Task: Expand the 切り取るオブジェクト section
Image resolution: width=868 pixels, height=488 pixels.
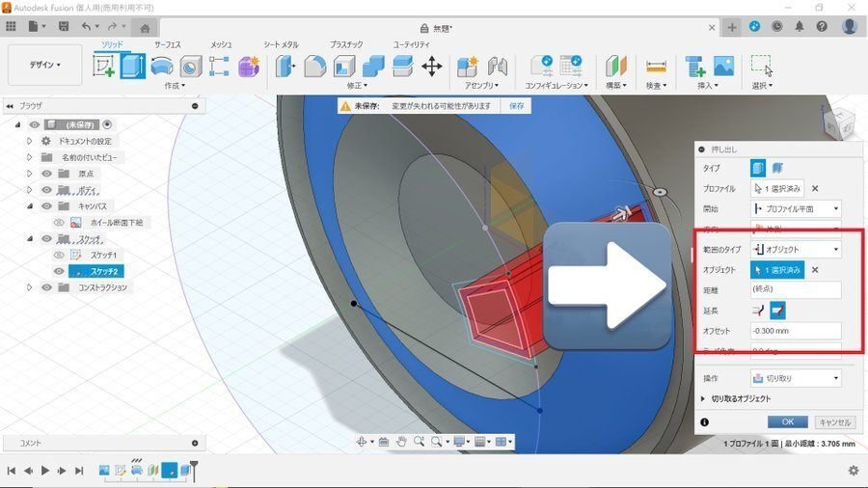Action: [x=703, y=398]
